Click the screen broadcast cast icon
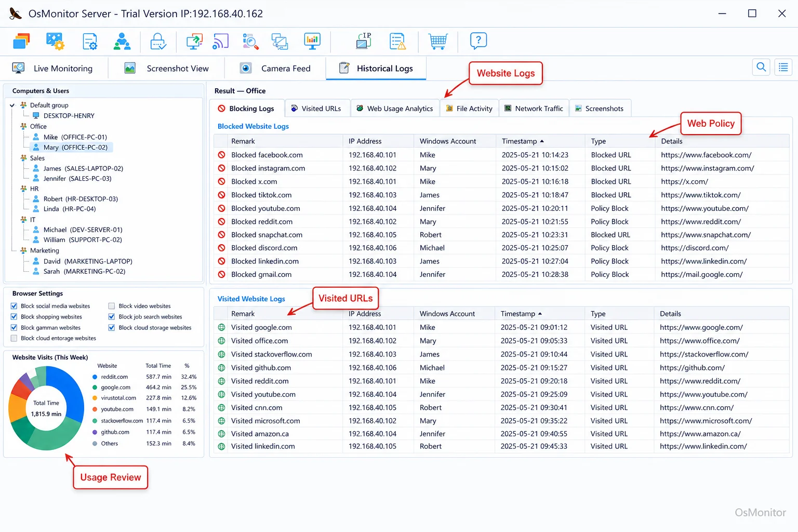The width and height of the screenshot is (798, 532). tap(220, 41)
